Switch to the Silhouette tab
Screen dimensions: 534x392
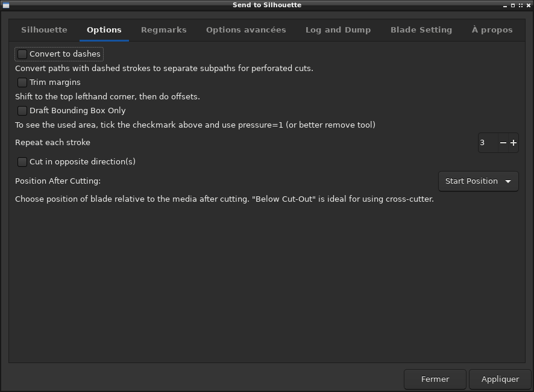(x=44, y=30)
